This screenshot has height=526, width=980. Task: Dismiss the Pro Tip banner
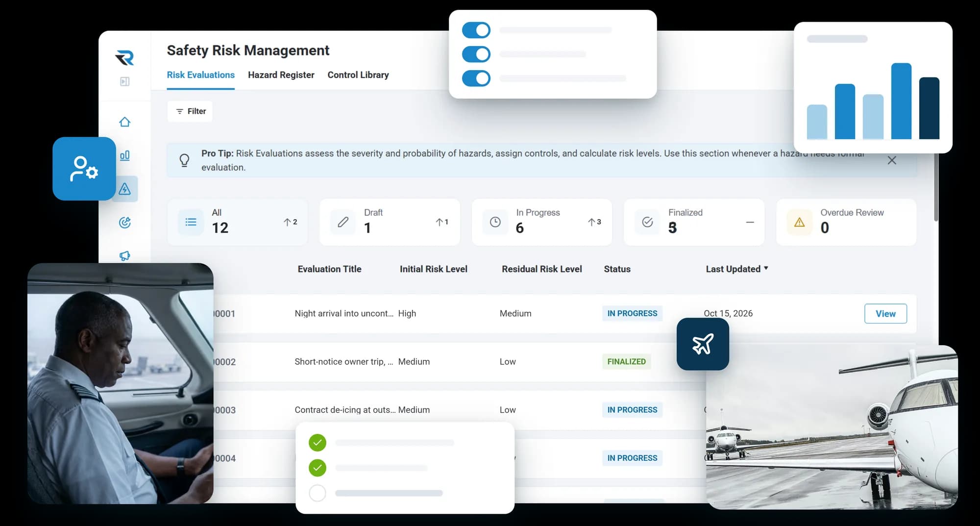click(892, 160)
